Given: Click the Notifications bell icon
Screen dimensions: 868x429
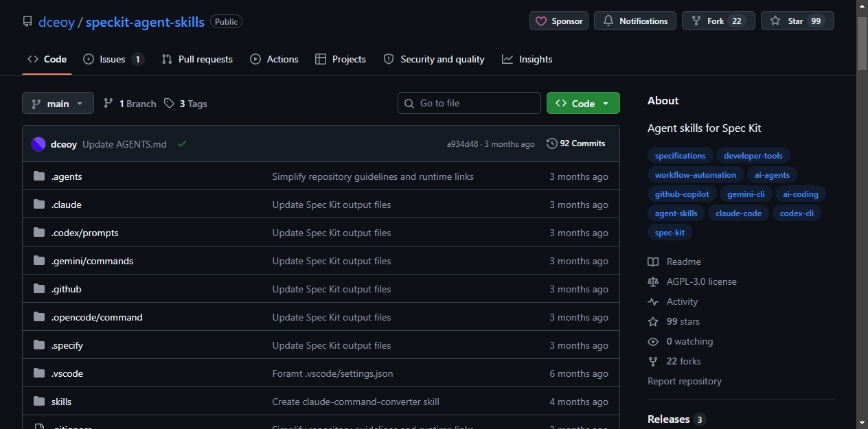Looking at the screenshot, I should tap(608, 21).
